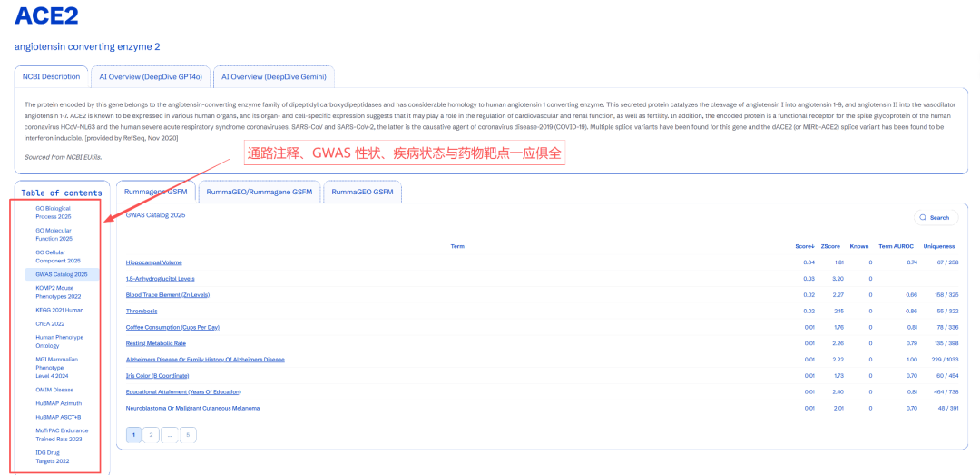980x475 pixels.
Task: Click 'angiotensin converting enzyme 2' subtitle
Action: coord(87,47)
